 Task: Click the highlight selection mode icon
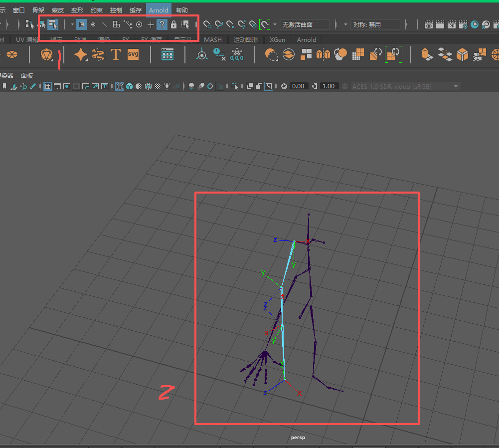(185, 24)
